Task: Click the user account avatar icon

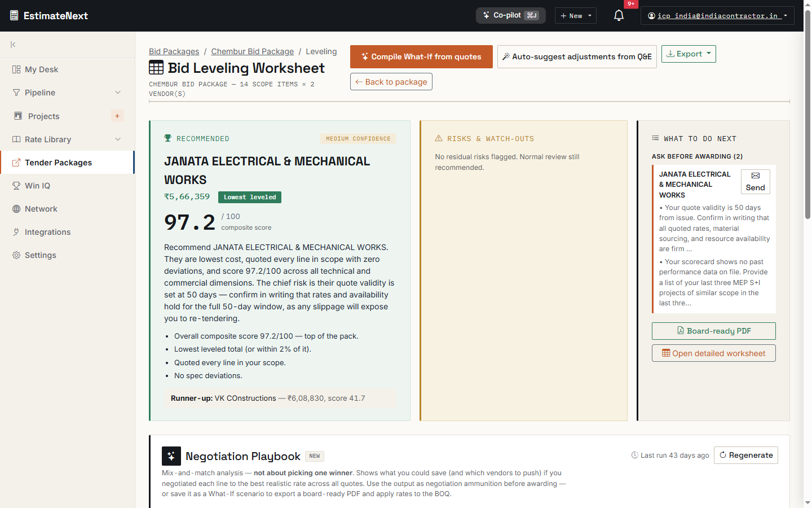Action: click(x=652, y=16)
